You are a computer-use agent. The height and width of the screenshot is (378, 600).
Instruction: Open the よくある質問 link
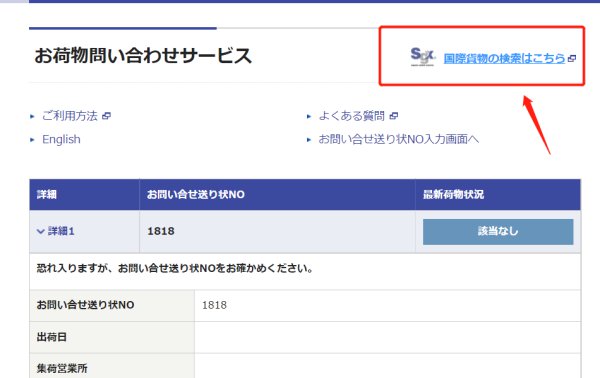point(352,116)
